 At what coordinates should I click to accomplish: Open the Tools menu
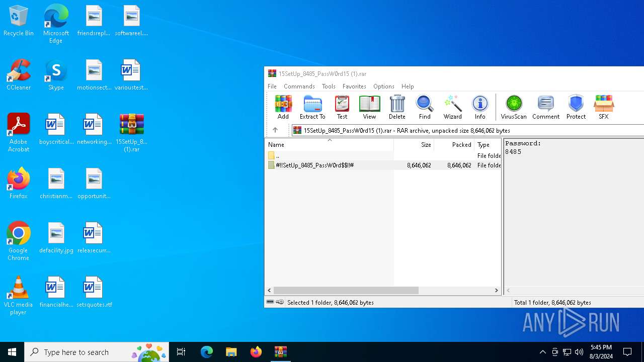(329, 86)
